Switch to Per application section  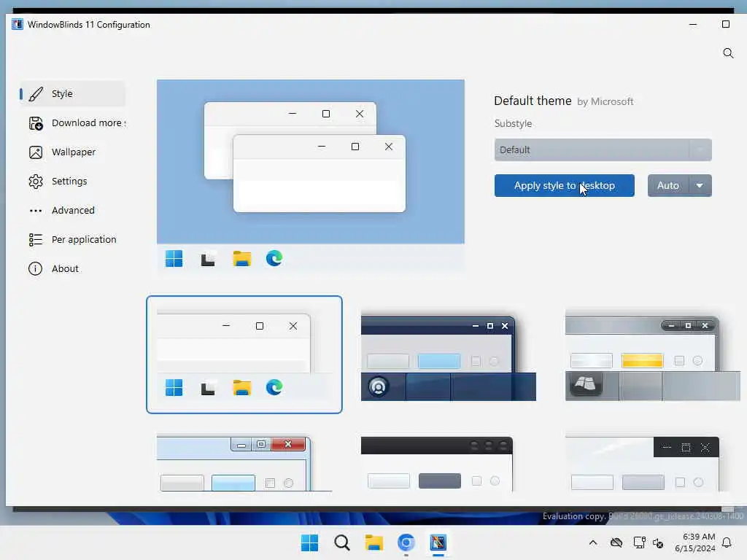(72, 239)
